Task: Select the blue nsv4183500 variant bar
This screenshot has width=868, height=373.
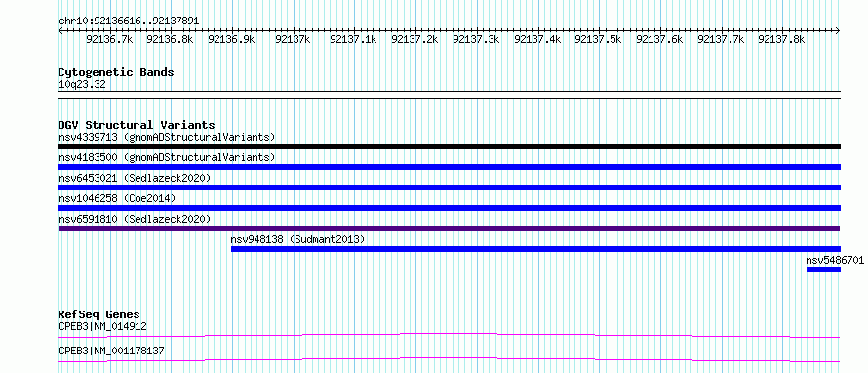Action: click(449, 167)
